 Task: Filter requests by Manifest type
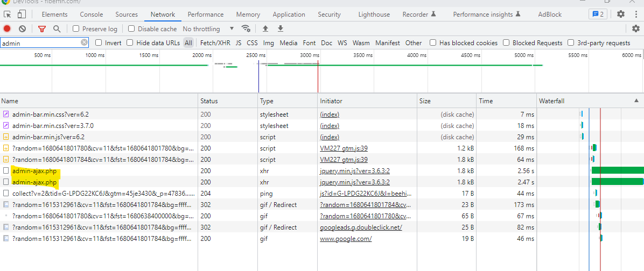(387, 42)
